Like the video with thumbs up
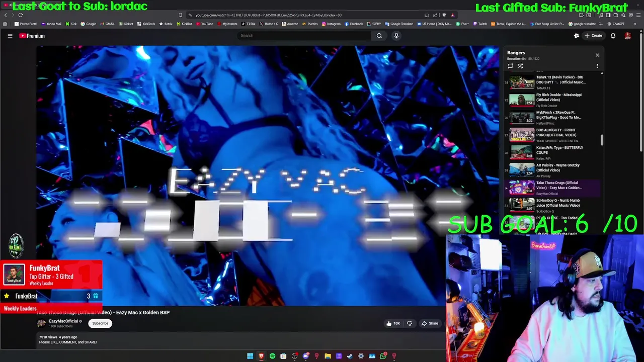Screen dimensions: 644x362 click(x=393, y=324)
